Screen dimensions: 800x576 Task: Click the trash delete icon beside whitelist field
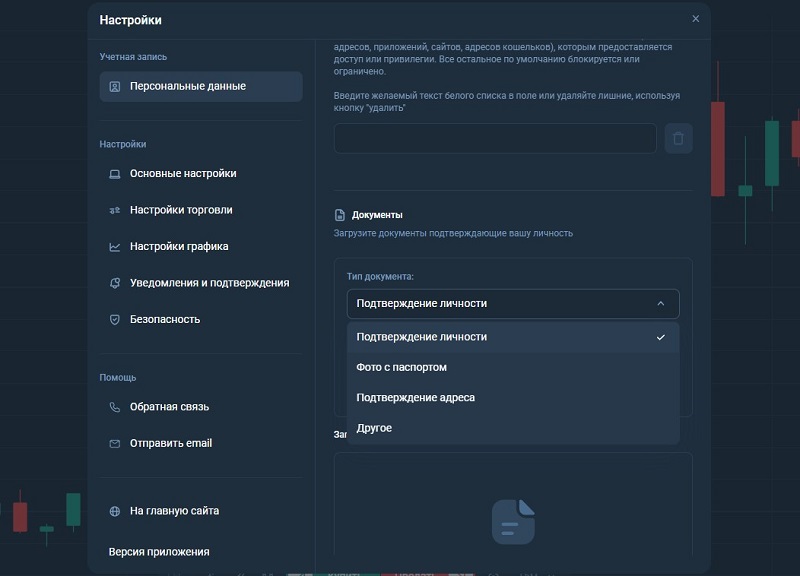point(678,139)
